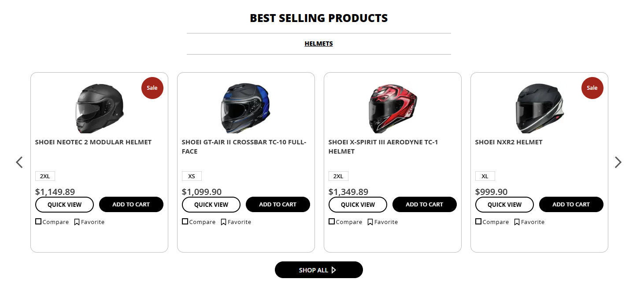Add Shoei X-Spirit III Aerodyne to cart
Screen dimensions: 644x290
coord(424,205)
